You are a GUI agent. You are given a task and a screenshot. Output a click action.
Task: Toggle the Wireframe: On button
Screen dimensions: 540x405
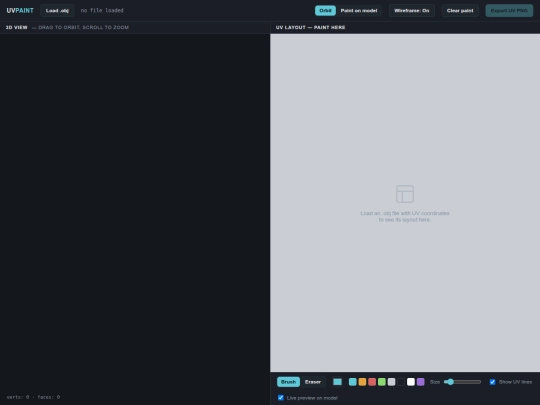[x=412, y=11]
